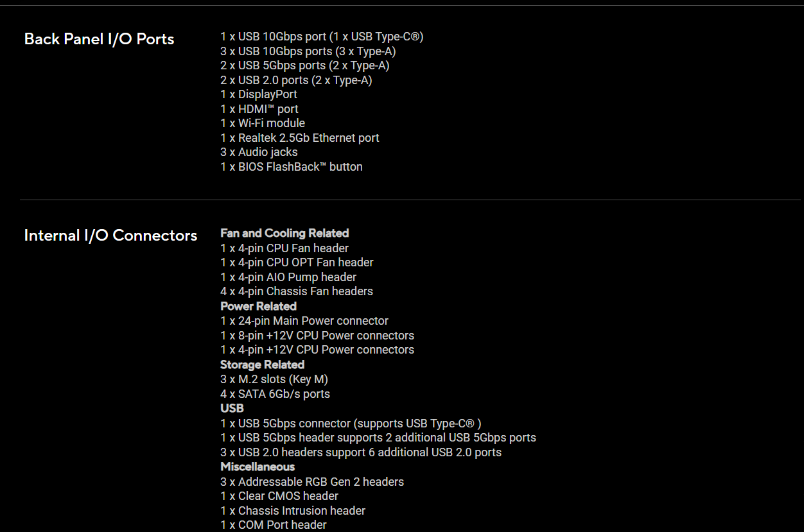
Task: Click the 4 x SATA 6Gb/s ports text
Action: 275,394
